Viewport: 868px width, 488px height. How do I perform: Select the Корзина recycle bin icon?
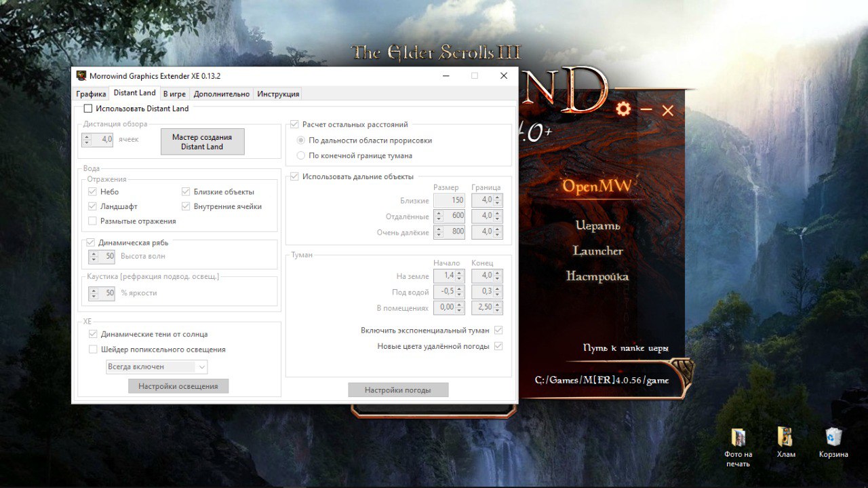(833, 443)
